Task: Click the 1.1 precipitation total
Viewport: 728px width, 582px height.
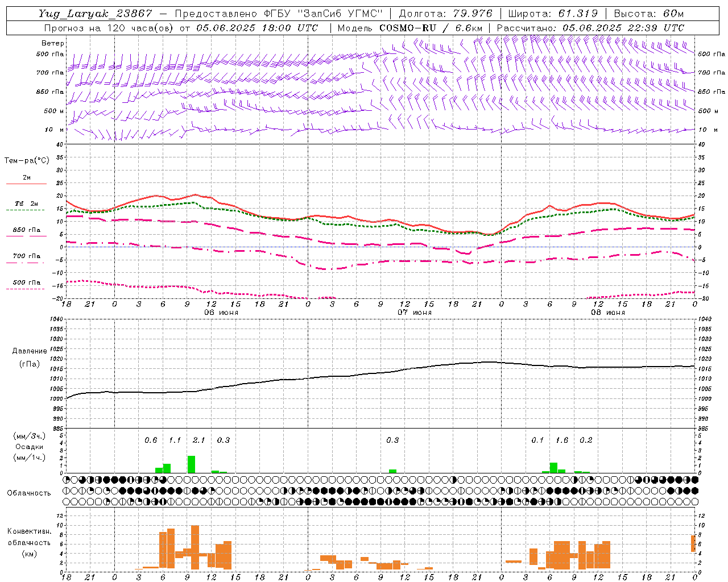Action: (175, 440)
